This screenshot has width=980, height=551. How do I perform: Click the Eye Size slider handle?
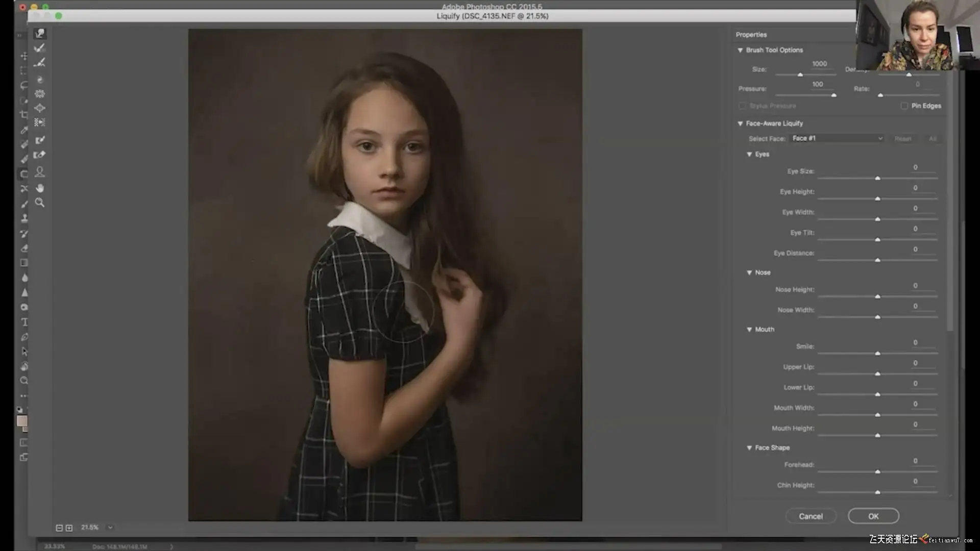point(877,178)
